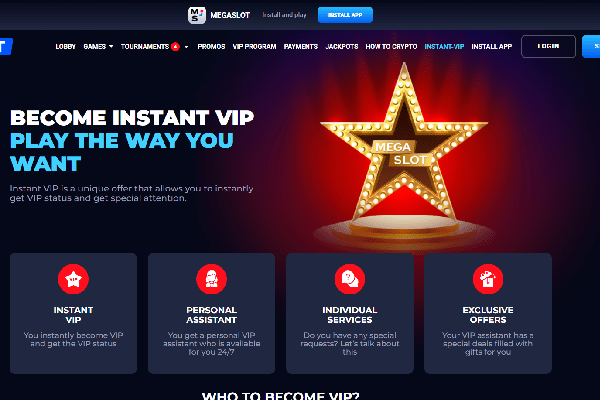Click the red Tournaments notification badge
The image size is (600, 400).
coord(175,47)
